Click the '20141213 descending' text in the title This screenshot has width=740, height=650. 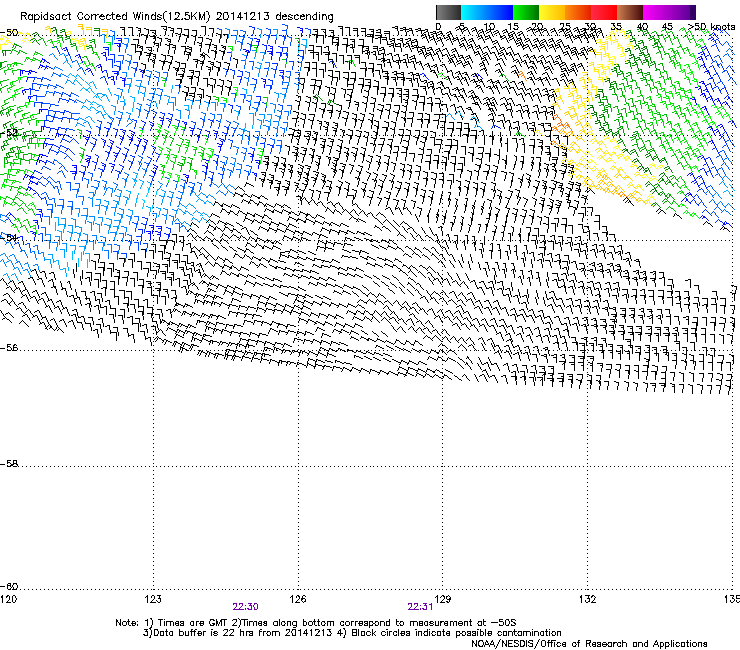pos(275,17)
